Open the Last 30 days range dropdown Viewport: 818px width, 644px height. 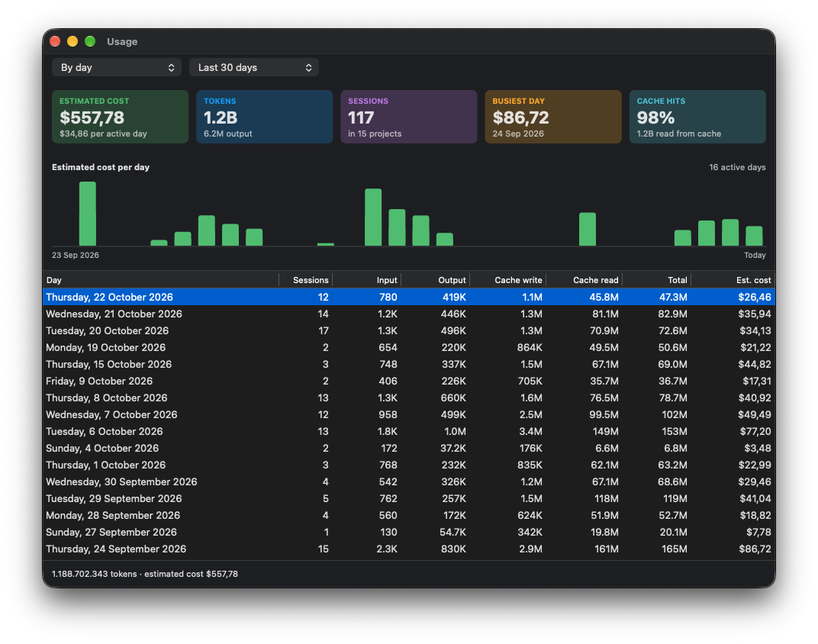point(254,67)
